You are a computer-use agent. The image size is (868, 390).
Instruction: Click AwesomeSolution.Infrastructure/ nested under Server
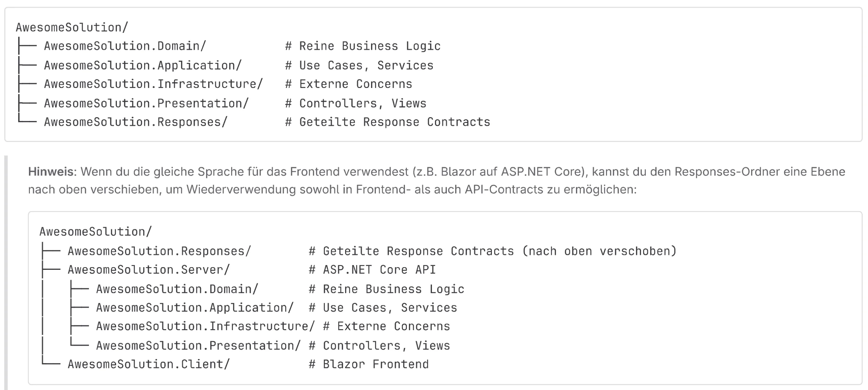coord(205,326)
